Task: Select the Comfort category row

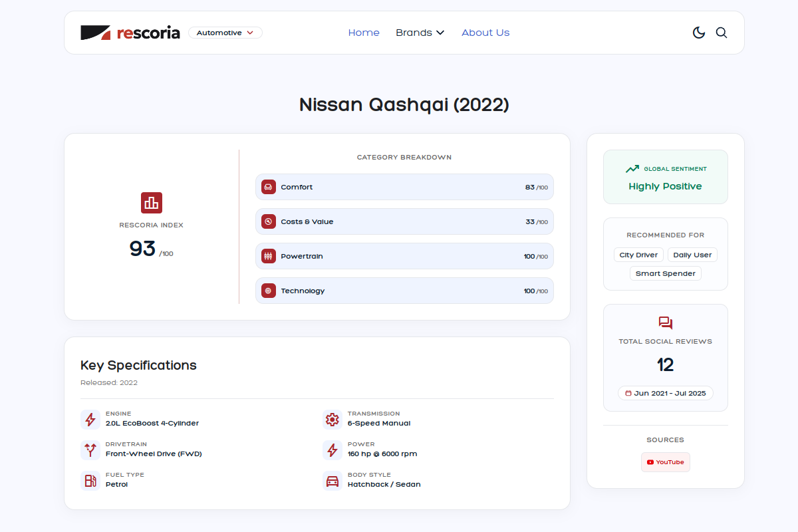Action: pos(404,187)
